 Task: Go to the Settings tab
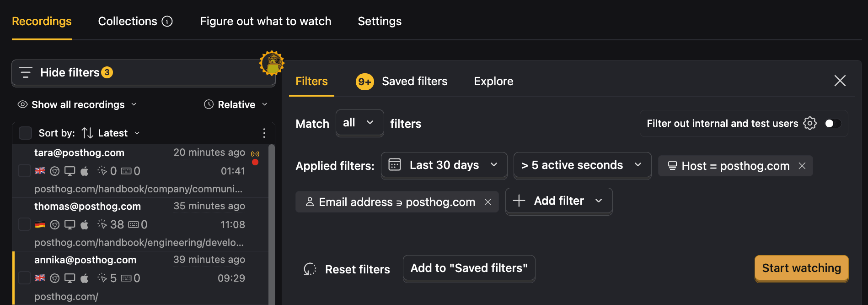click(380, 21)
